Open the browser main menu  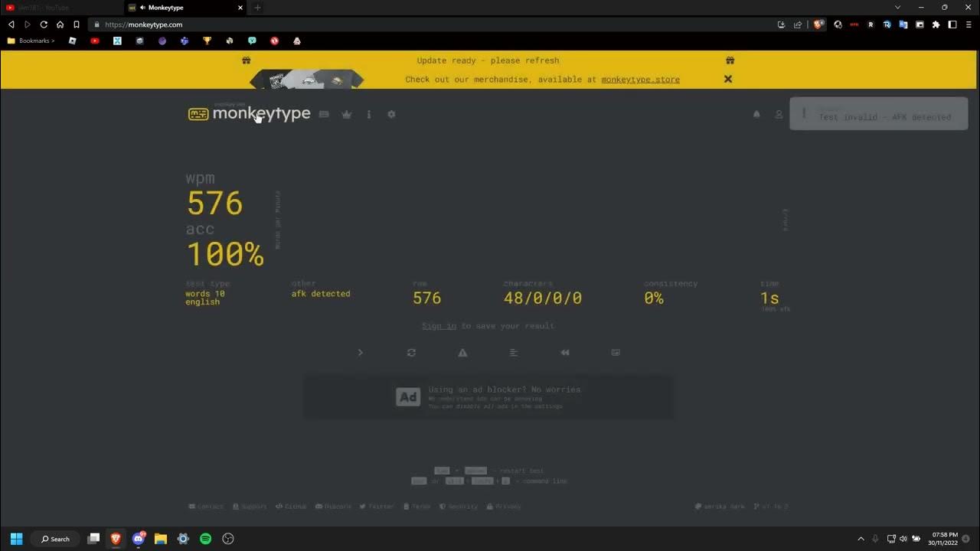pyautogui.click(x=969, y=24)
